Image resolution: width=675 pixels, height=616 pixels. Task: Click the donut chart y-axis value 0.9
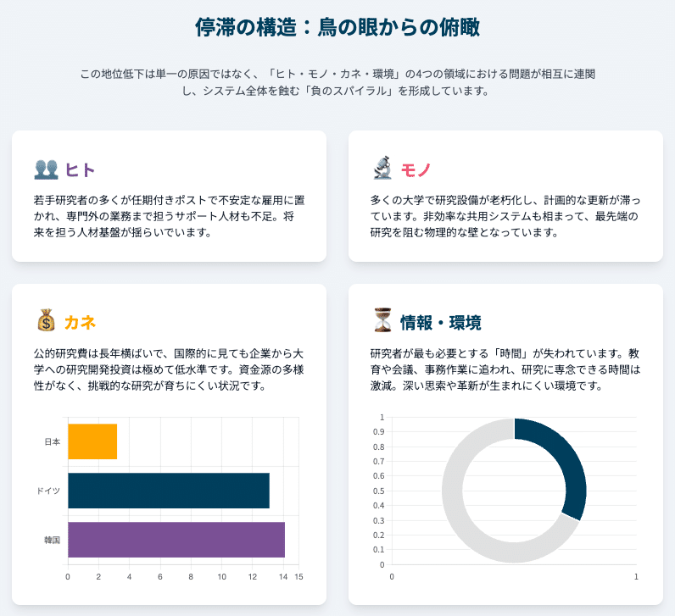tap(379, 432)
